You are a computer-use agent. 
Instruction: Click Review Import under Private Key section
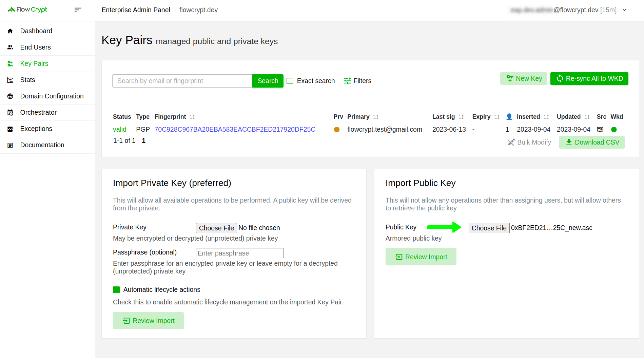(x=148, y=321)
